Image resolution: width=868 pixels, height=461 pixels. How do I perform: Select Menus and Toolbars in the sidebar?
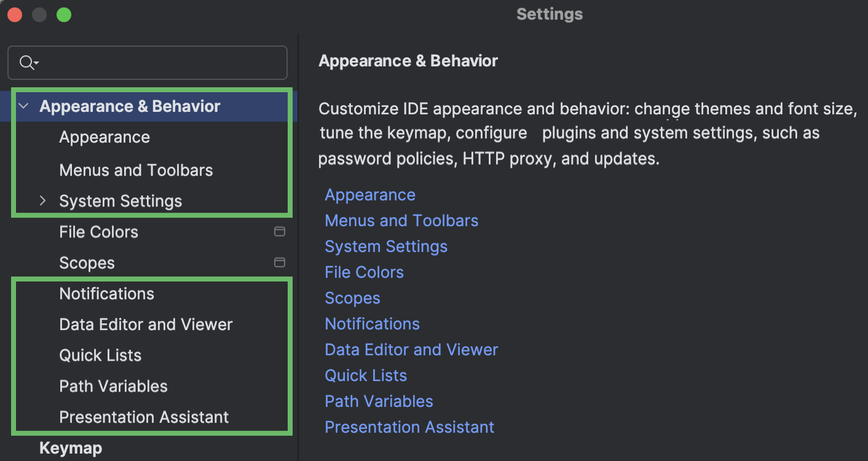point(136,170)
